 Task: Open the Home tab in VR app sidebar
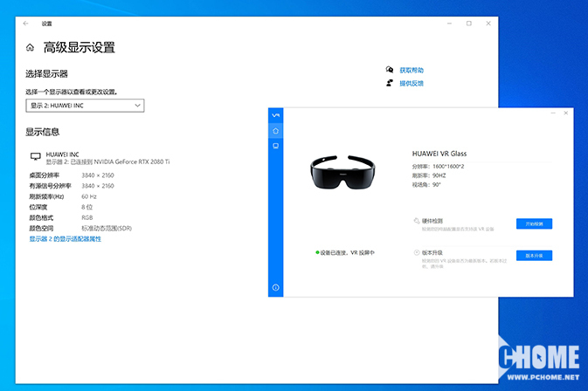pos(275,131)
